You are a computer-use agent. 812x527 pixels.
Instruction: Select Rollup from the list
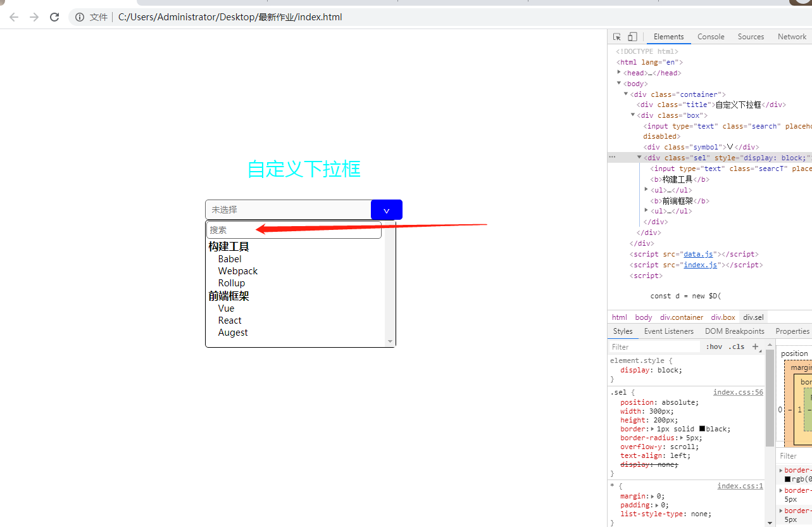[x=232, y=283]
